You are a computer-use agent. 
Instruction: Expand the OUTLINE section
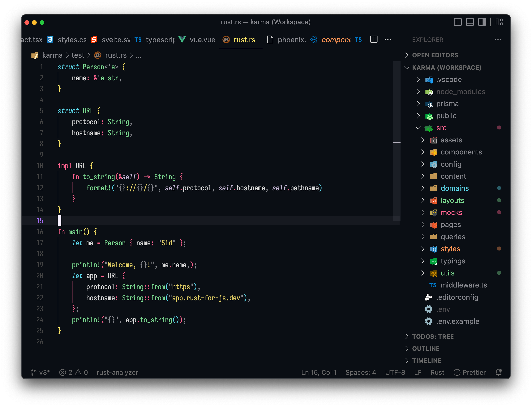tap(426, 348)
